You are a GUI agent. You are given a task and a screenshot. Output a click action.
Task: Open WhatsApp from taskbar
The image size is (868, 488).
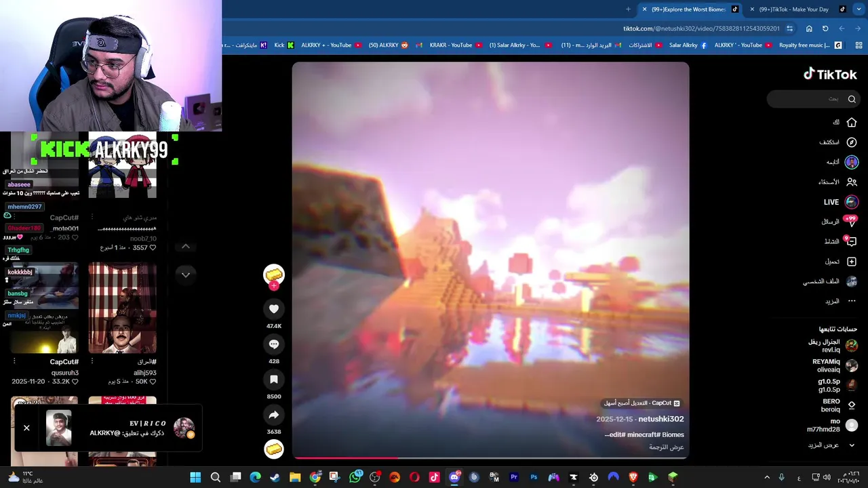pyautogui.click(x=355, y=477)
